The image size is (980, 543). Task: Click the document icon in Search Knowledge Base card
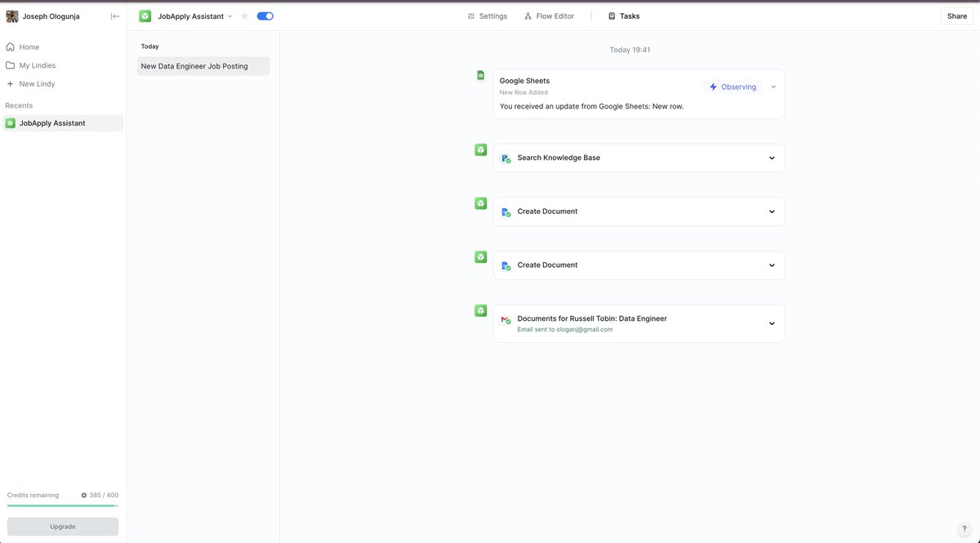click(506, 158)
